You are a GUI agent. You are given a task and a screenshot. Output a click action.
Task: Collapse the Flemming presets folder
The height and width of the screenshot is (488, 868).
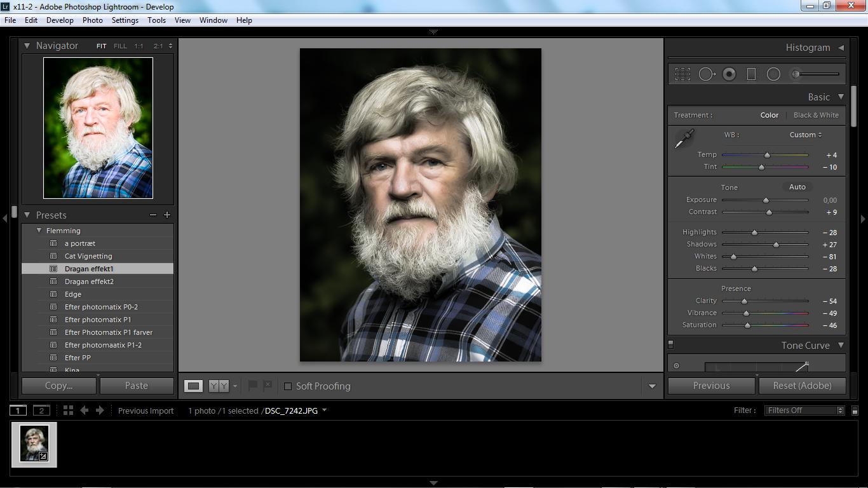(39, 231)
